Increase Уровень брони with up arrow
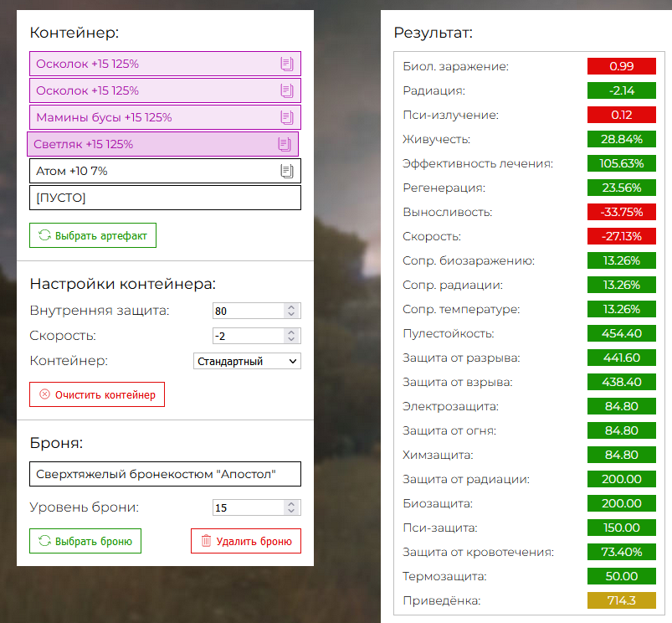 click(291, 504)
